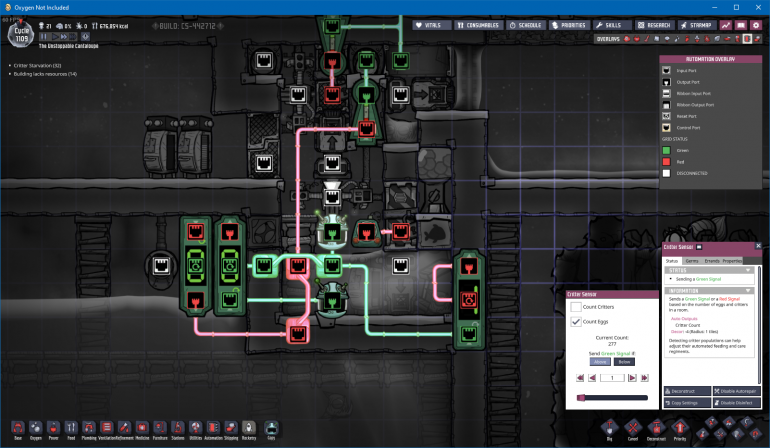Screen dimensions: 770x448
Task: Click the Critter Starvation notification
Action: tap(37, 65)
